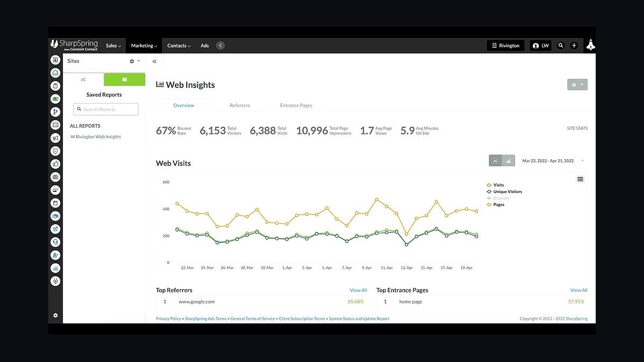The height and width of the screenshot is (362, 644).
Task: Click the SITE STATS label
Action: coord(577,129)
